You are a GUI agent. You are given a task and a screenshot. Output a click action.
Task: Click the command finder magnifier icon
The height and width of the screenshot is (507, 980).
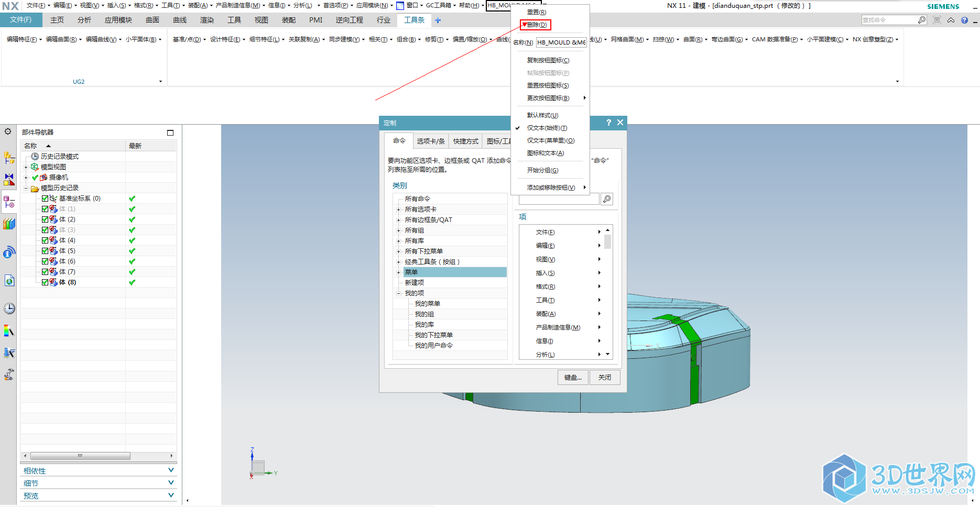click(x=922, y=20)
